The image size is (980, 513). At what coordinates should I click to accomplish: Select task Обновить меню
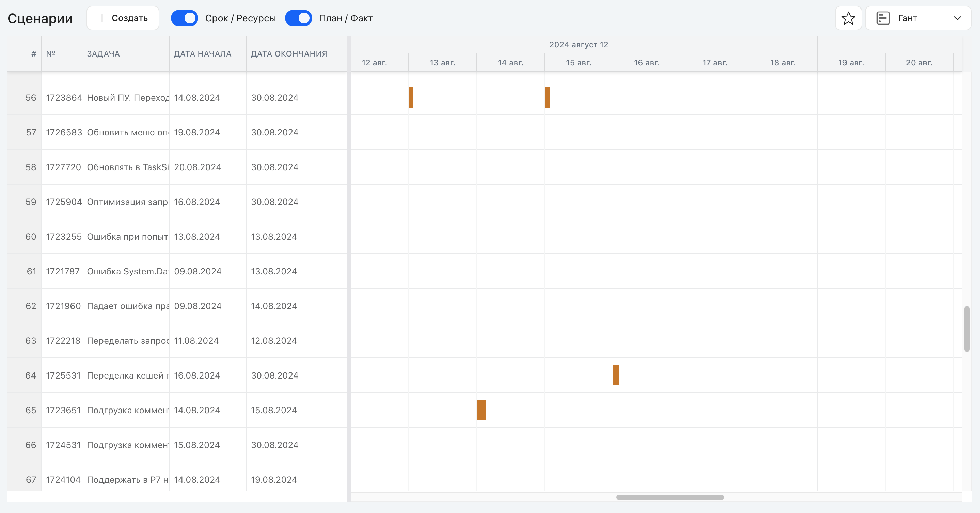[128, 132]
